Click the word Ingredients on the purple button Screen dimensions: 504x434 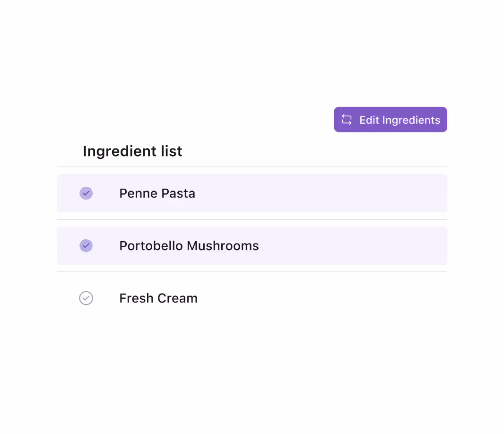point(411,120)
